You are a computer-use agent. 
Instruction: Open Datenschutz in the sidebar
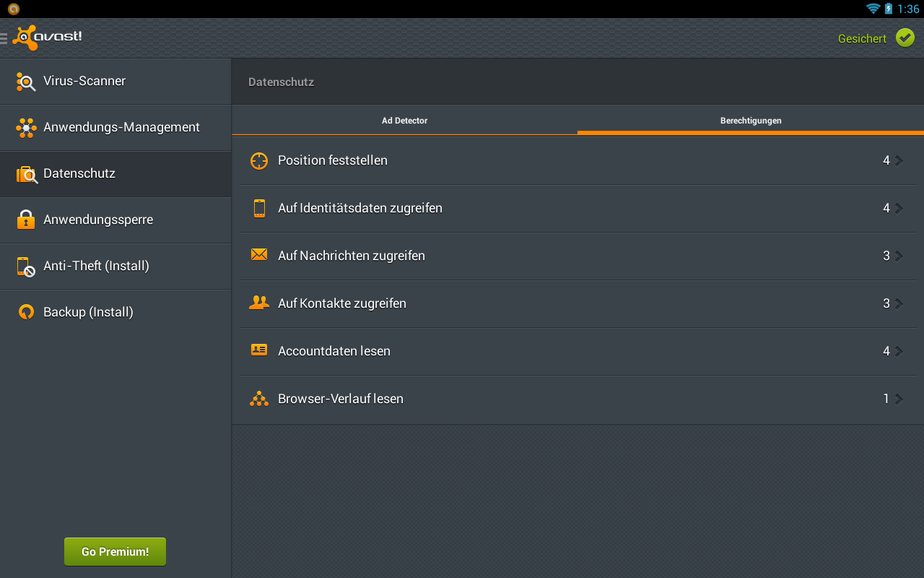tap(79, 173)
